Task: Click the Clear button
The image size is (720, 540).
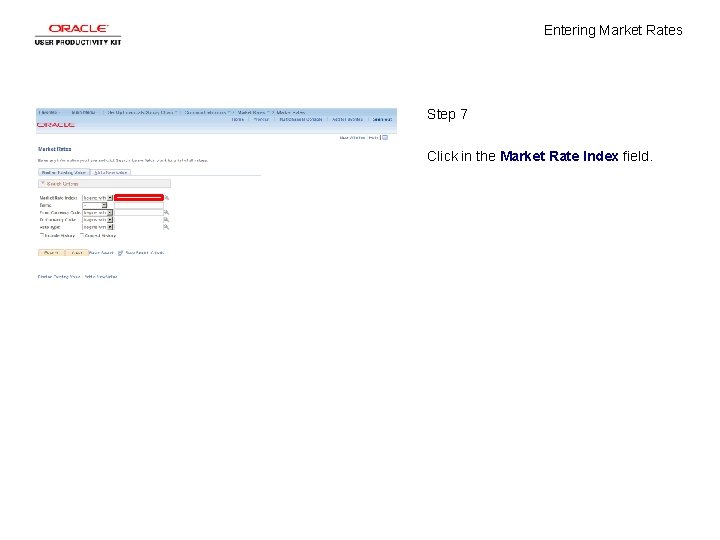Action: (x=77, y=253)
